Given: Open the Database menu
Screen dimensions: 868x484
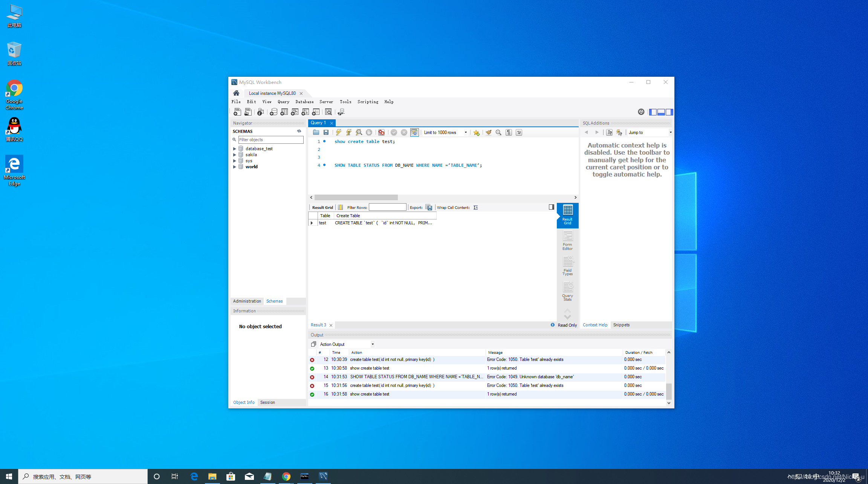Looking at the screenshot, I should click(304, 102).
